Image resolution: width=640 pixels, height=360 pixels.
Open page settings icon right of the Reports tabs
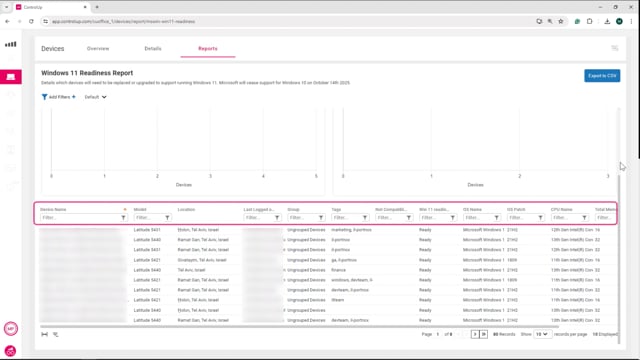pos(615,48)
